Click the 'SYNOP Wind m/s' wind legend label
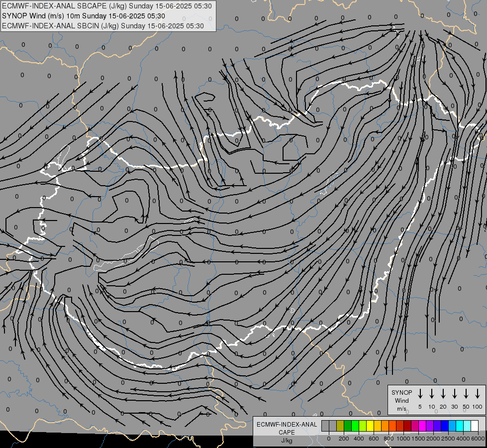This screenshot has width=487, height=448. pyautogui.click(x=401, y=400)
